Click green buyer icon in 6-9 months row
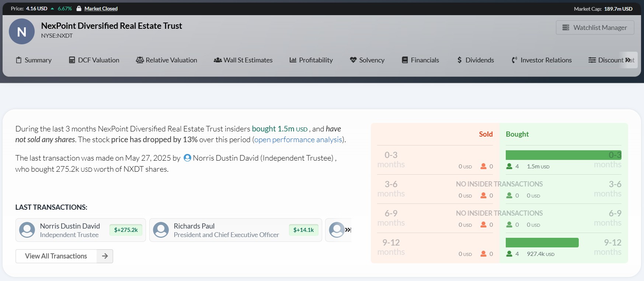Screen dimensions: 644x281 point(509,225)
